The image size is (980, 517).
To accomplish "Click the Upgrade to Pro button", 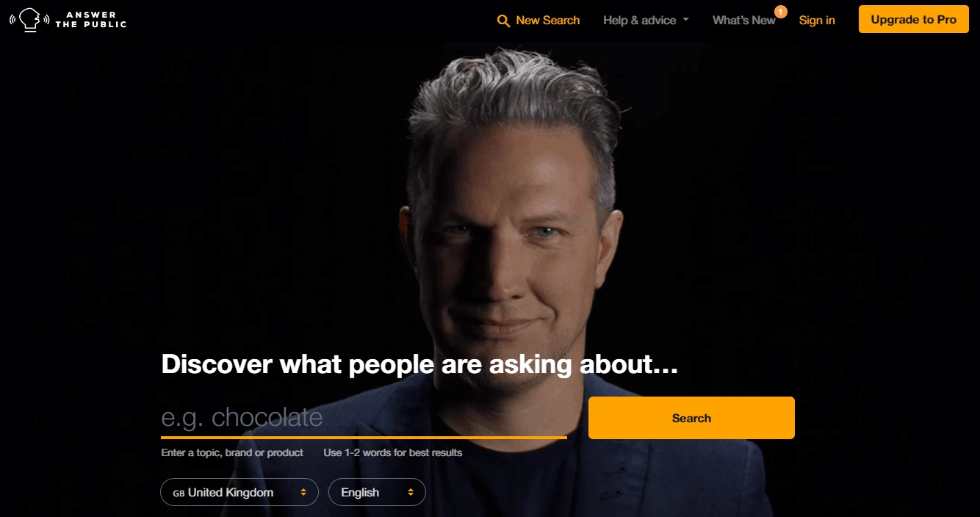I will click(x=914, y=20).
